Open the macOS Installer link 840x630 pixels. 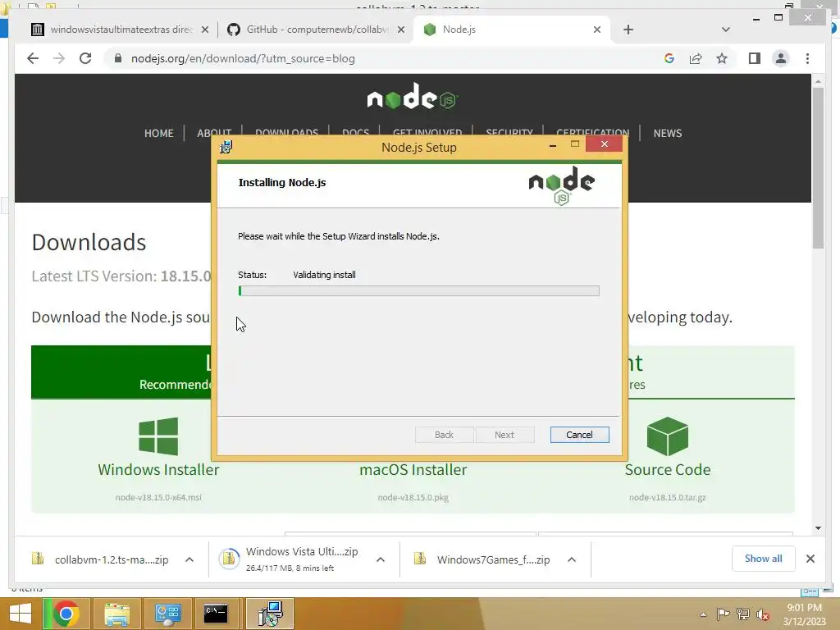413,469
